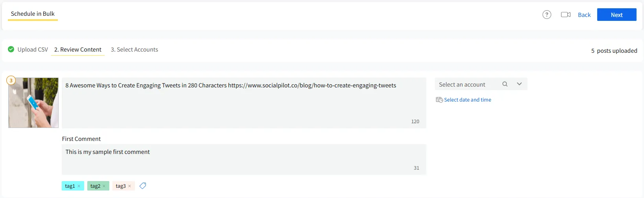Open the Upload CSV step
This screenshot has width=644, height=198.
click(x=33, y=50)
